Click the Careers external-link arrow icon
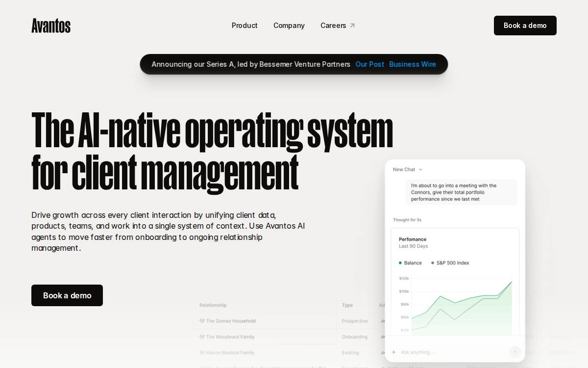The width and height of the screenshot is (588, 368). 352,26
